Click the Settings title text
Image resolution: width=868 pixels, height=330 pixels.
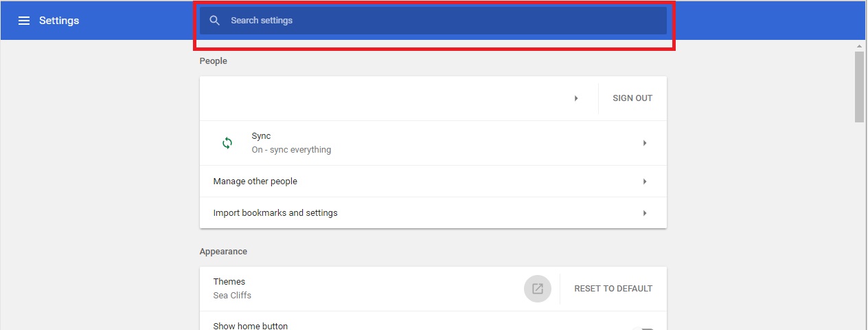(x=59, y=21)
